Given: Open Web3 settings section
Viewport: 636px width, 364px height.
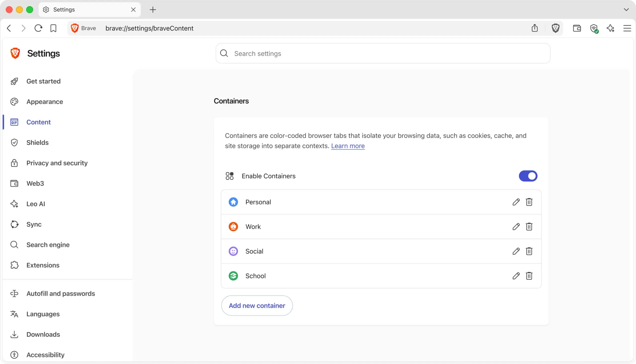Looking at the screenshot, I should 35,184.
